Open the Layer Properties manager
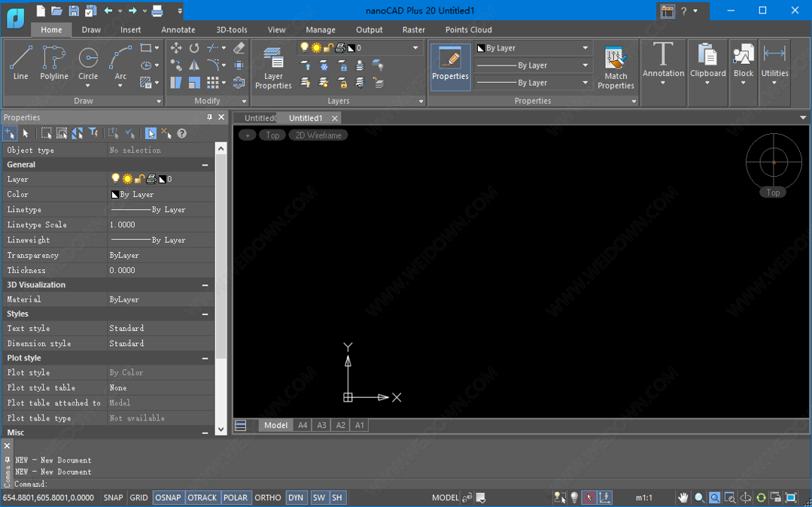Screen dimensions: 812x507 [x=273, y=67]
